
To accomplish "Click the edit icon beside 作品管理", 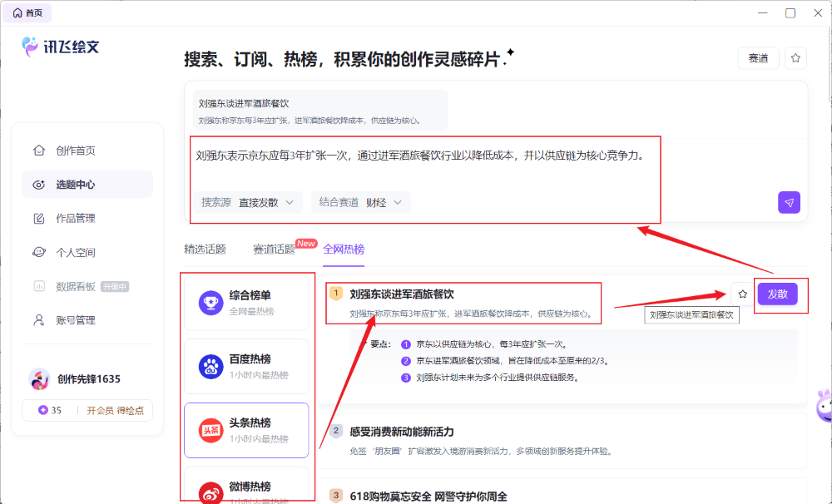I will point(39,219).
